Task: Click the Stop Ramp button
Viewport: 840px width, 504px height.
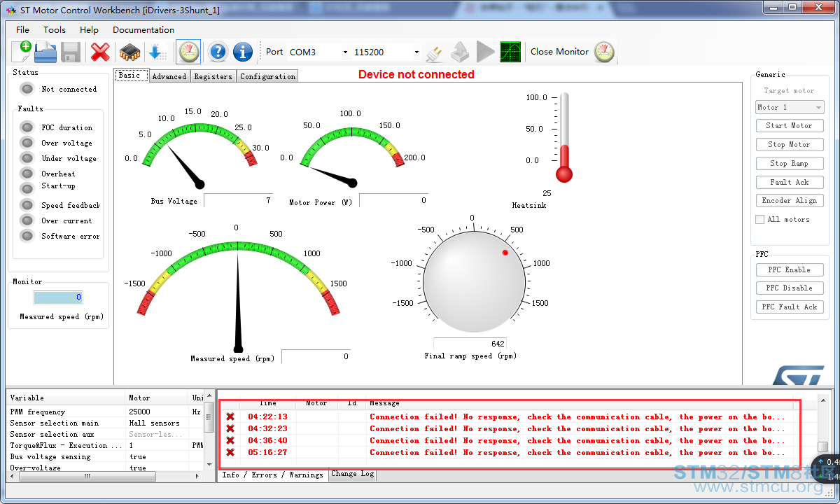Action: pyautogui.click(x=790, y=164)
